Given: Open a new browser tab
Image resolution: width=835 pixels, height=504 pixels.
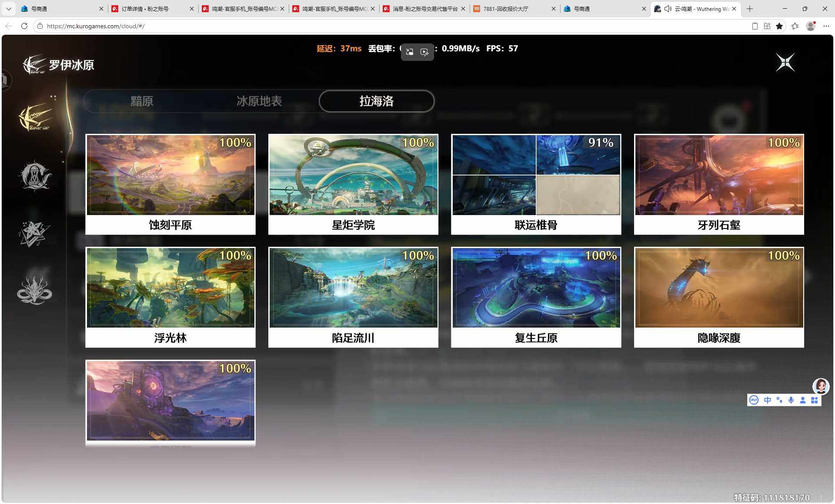Looking at the screenshot, I should (750, 9).
